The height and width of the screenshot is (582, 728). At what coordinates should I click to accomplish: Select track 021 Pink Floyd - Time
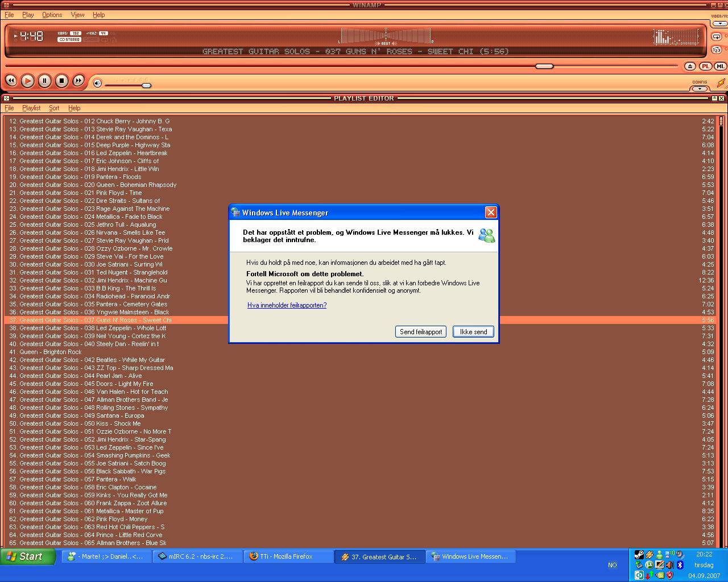[359, 193]
